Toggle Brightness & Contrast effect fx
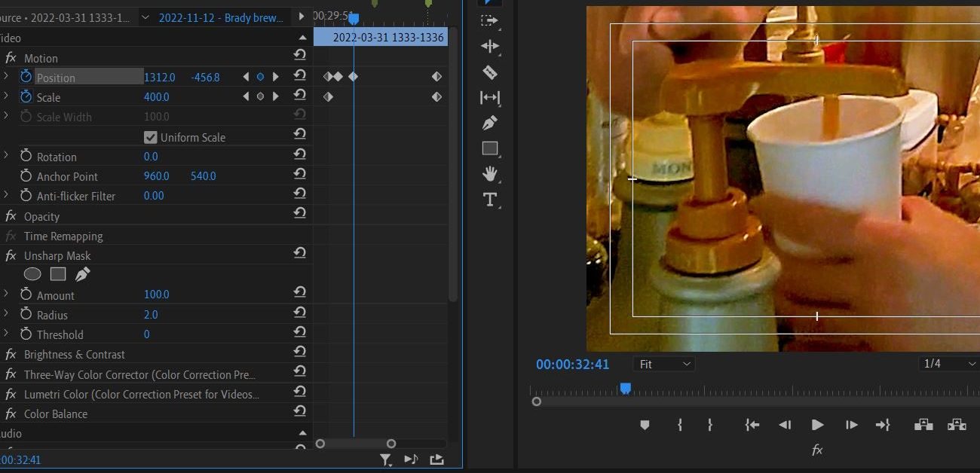 [x=11, y=354]
